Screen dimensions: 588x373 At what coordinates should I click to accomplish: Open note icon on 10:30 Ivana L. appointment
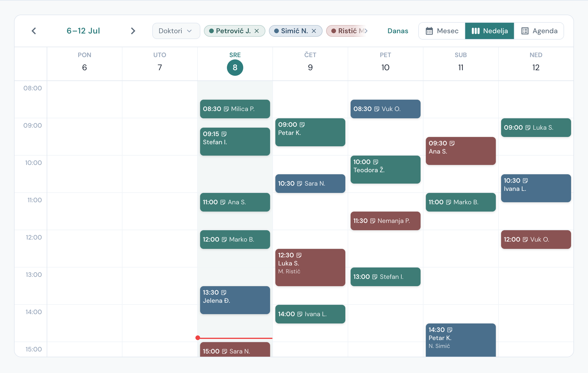click(x=525, y=181)
